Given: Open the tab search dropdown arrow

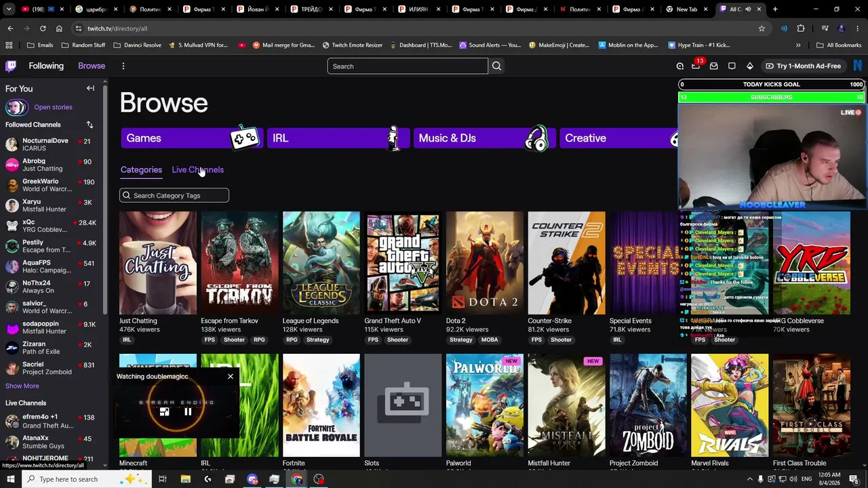Looking at the screenshot, I should tap(9, 9).
